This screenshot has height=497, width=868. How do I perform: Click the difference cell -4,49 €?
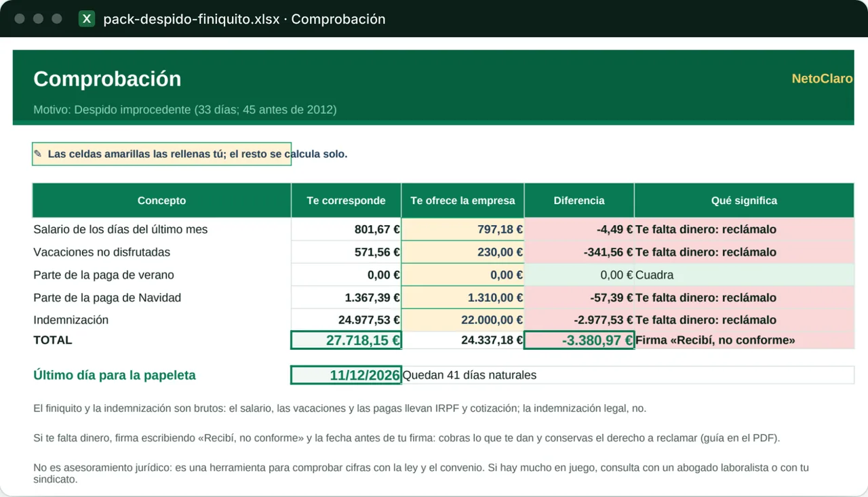579,229
